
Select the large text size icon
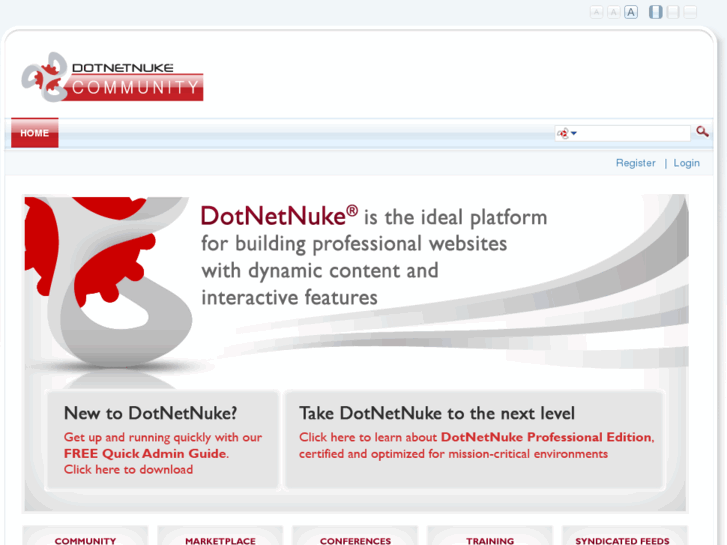[x=631, y=12]
